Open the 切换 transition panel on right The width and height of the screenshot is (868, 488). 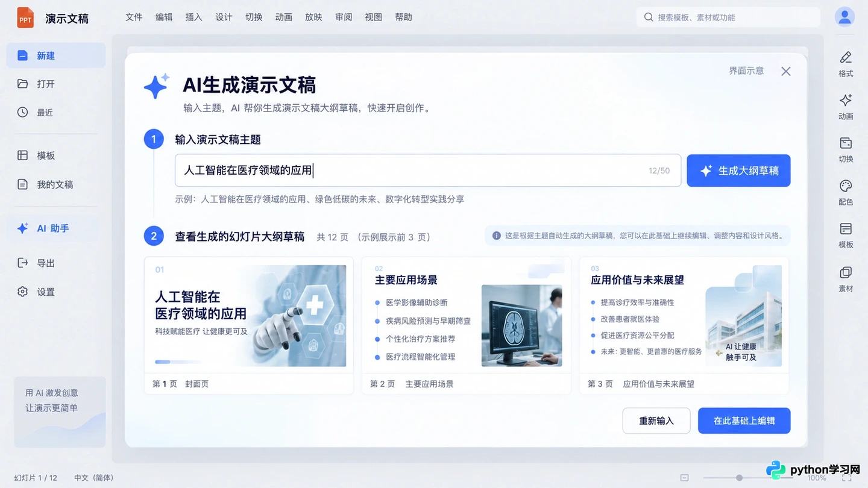[846, 149]
